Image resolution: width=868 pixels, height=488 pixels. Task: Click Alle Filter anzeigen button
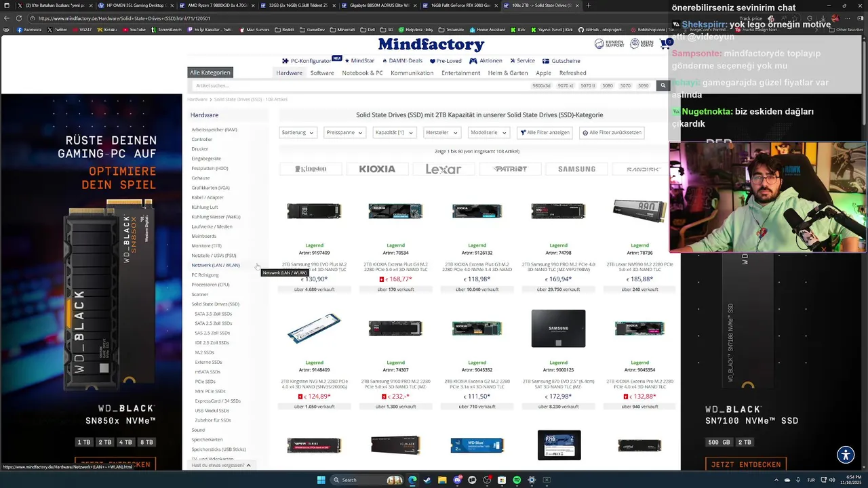(545, 133)
